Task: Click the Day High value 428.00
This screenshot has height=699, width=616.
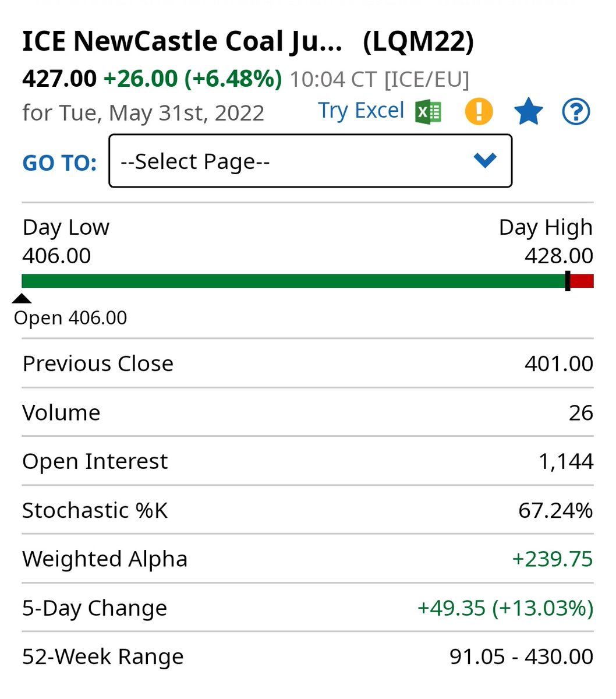Action: pyautogui.click(x=559, y=256)
